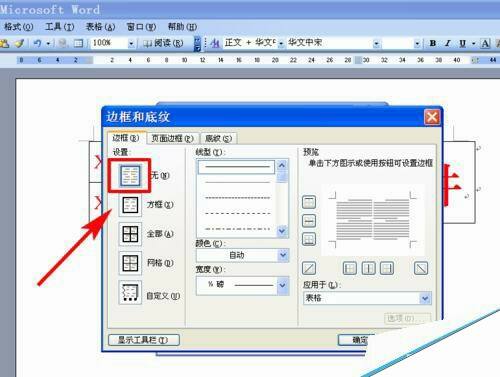Select the dotted line style in list

click(237, 198)
